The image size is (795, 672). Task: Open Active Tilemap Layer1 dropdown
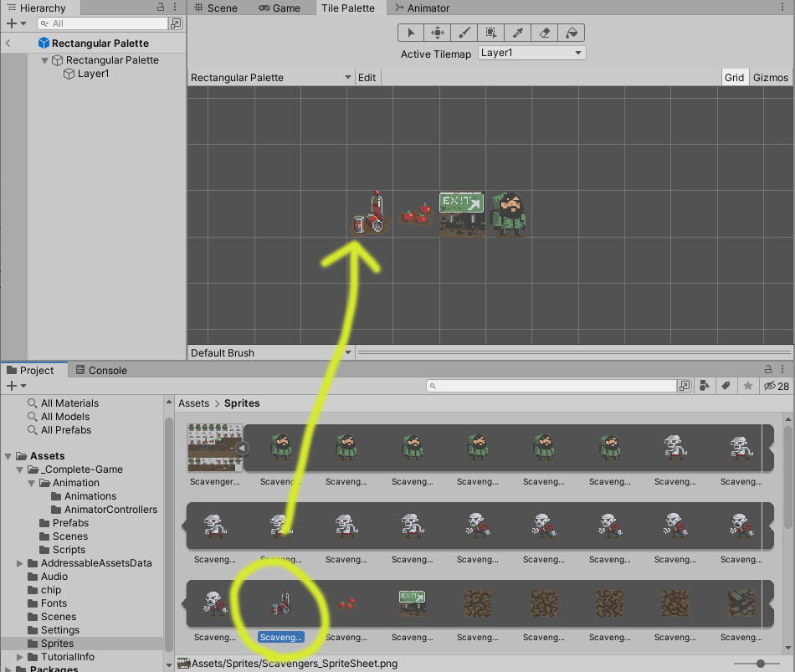(x=532, y=53)
